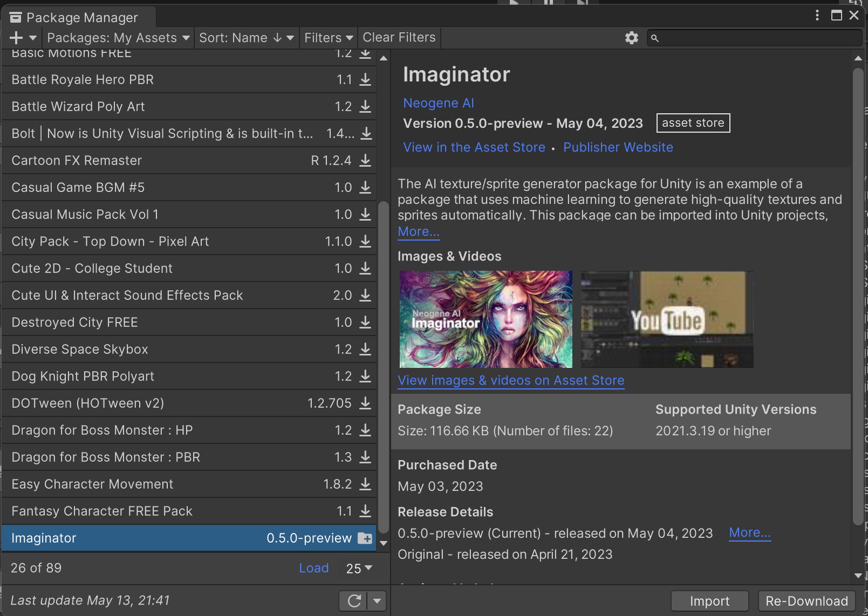
Task: Download Cute 2D College Student
Action: (x=365, y=268)
